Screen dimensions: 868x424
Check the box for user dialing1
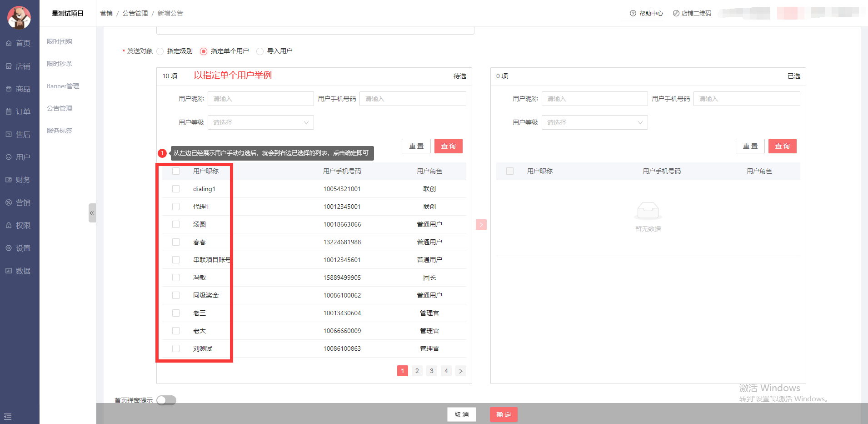(176, 189)
